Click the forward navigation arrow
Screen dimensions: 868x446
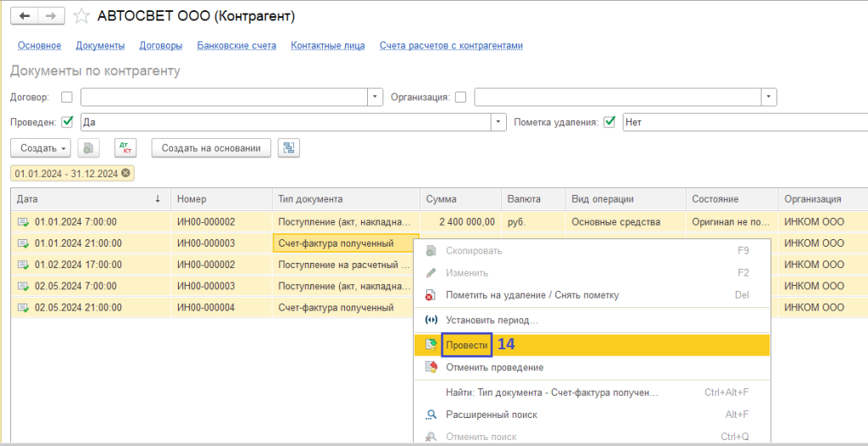51,16
